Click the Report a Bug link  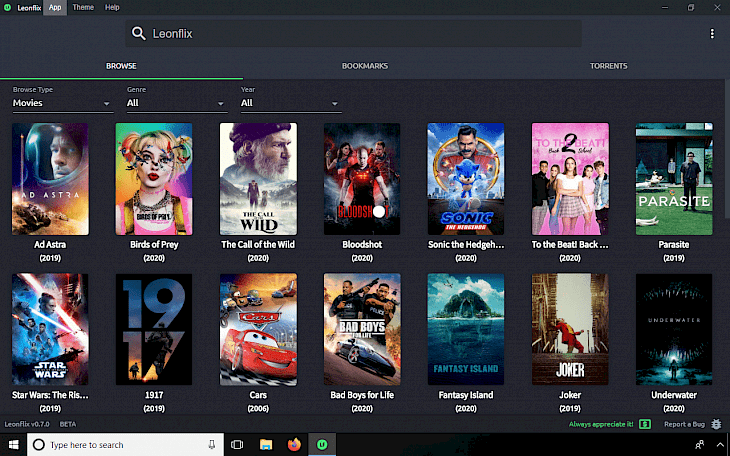[684, 424]
